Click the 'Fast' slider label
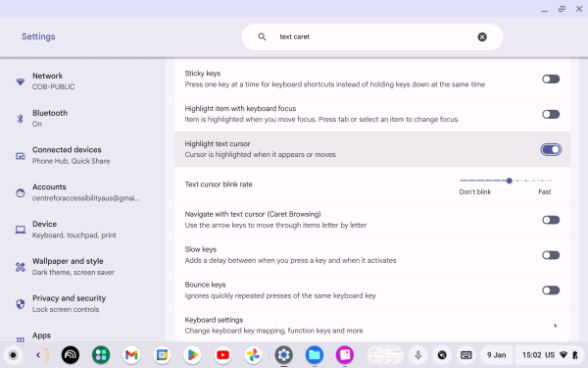Image resolution: width=588 pixels, height=368 pixels. (x=545, y=192)
